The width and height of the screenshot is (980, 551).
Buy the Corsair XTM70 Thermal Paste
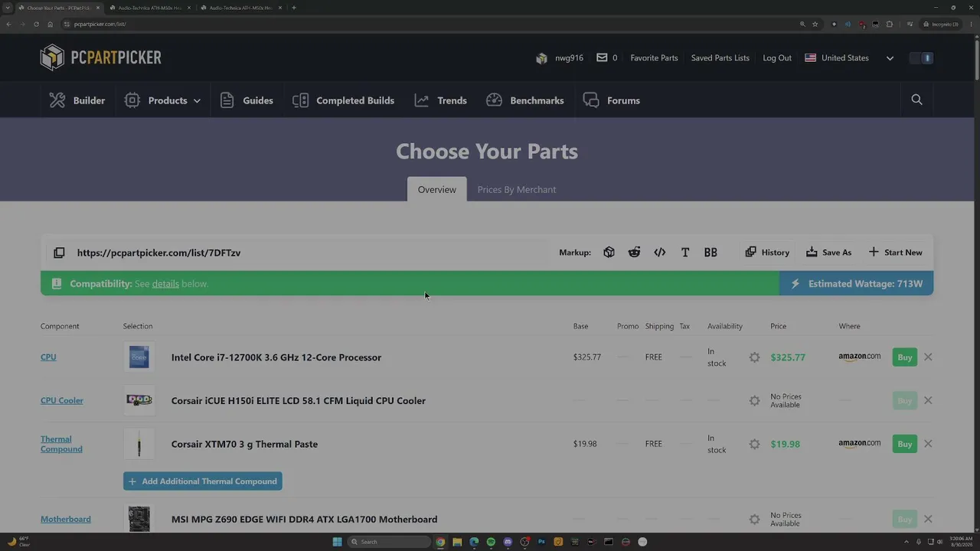(905, 444)
